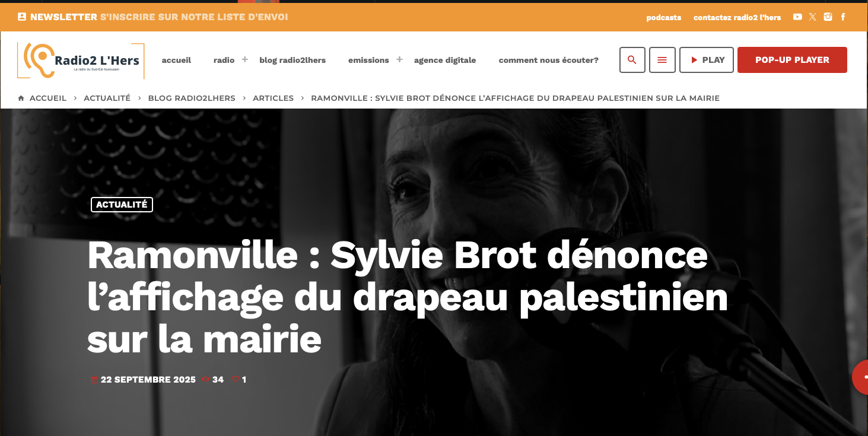
Task: Click the heart like icon
Action: (235, 380)
